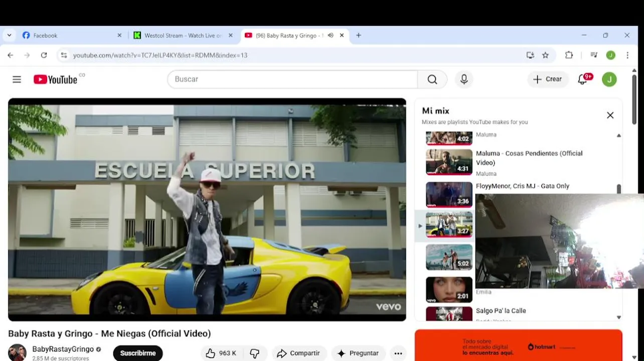This screenshot has height=361, width=644.
Task: Close the Westcol Stream tab
Action: (x=231, y=36)
